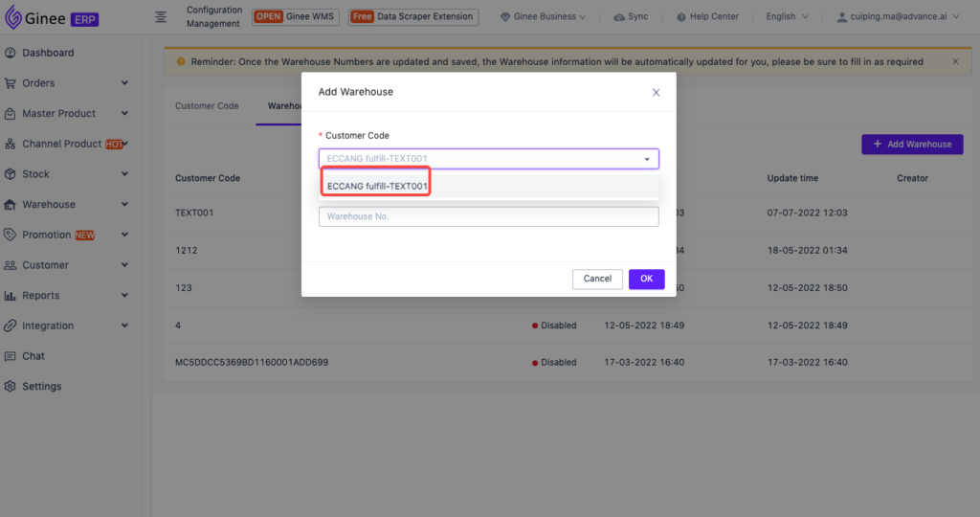This screenshot has height=517, width=980.
Task: Open the Ginee WMS link
Action: click(296, 17)
